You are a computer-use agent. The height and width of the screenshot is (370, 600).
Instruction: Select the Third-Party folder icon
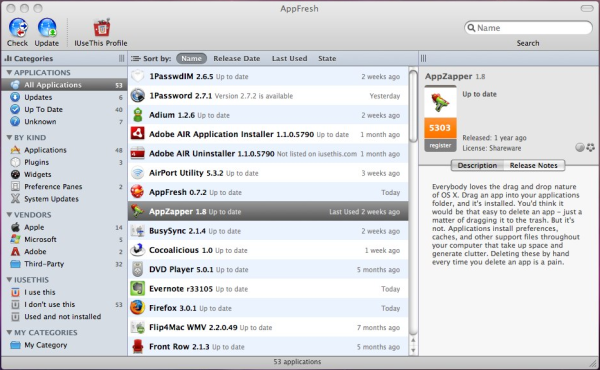pyautogui.click(x=15, y=264)
